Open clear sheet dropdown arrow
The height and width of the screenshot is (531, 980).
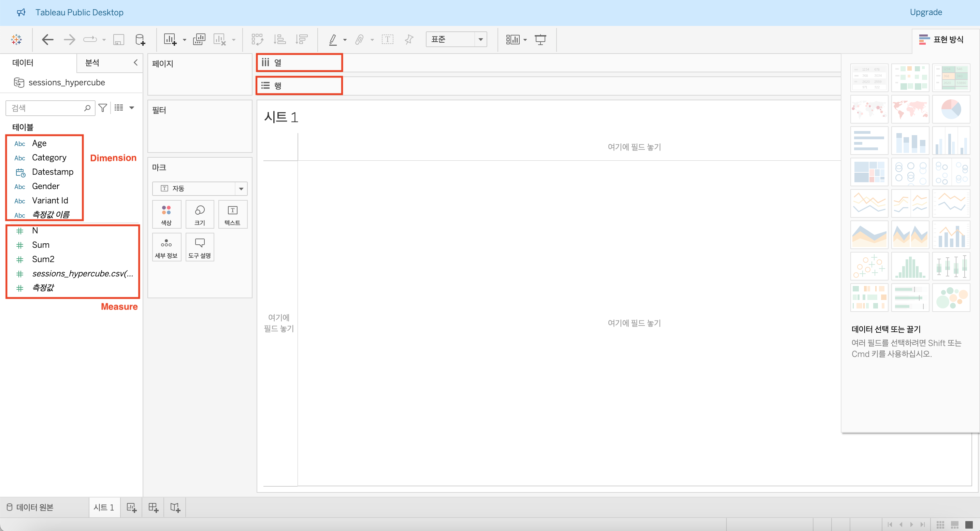[234, 40]
